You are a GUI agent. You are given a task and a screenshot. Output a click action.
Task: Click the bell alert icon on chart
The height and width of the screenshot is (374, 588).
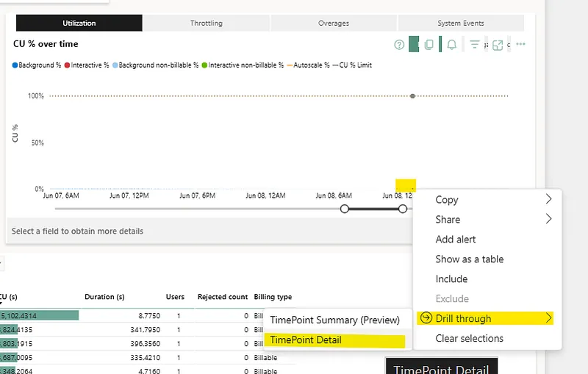[x=452, y=45]
